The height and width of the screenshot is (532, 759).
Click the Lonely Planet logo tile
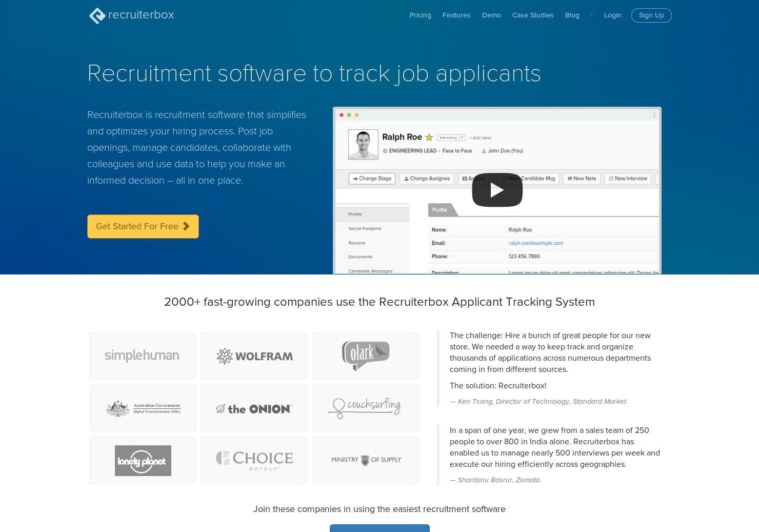pos(143,461)
